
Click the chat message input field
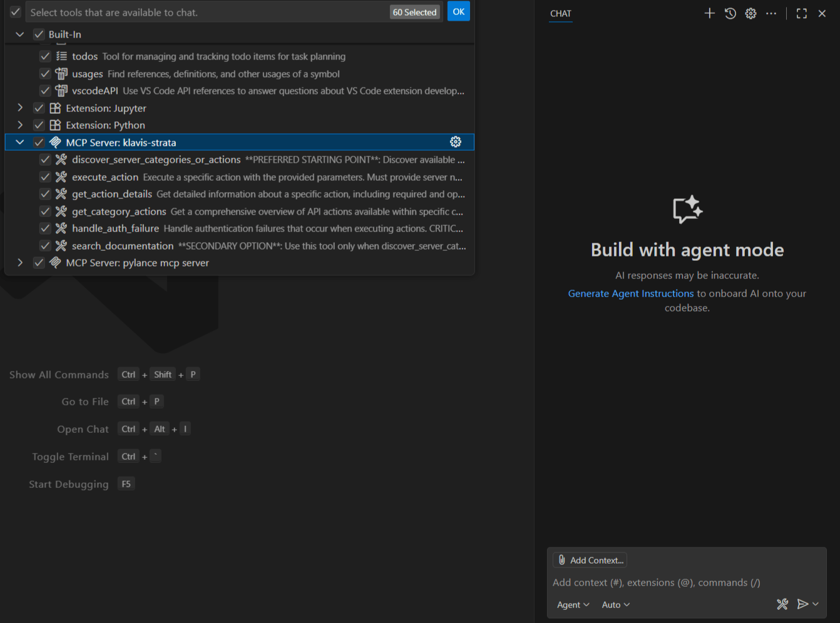(x=687, y=582)
